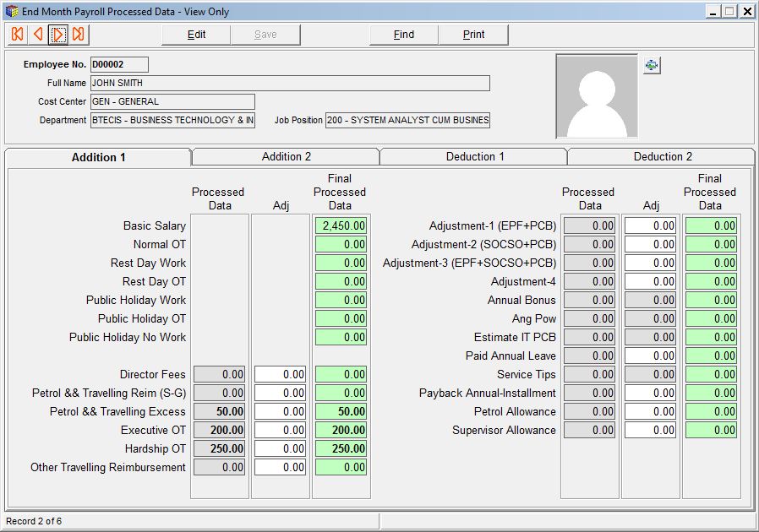The width and height of the screenshot is (759, 532).
Task: Click Executive OT final value 200.00
Action: point(341,430)
